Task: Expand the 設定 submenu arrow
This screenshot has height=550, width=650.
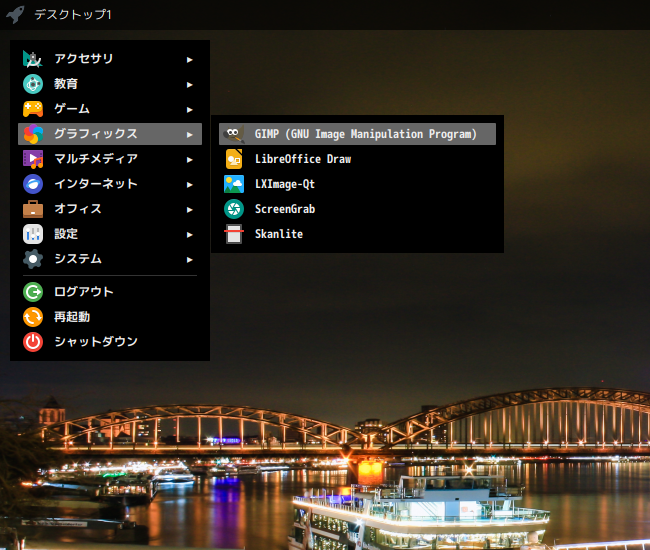Action: pos(189,235)
